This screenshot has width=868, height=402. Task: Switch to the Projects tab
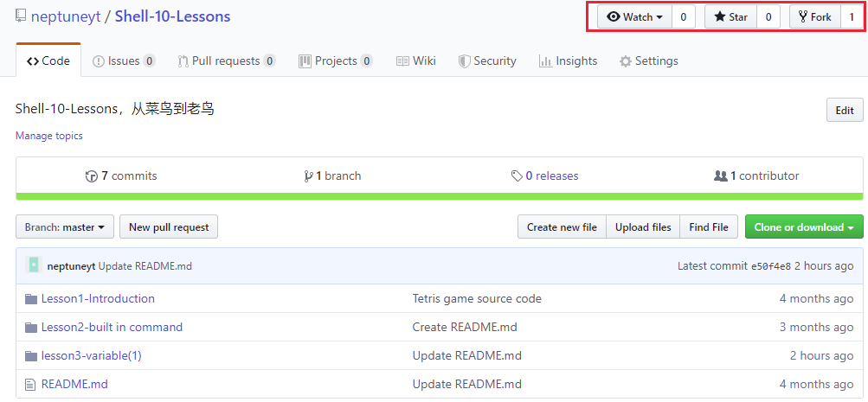pos(336,61)
